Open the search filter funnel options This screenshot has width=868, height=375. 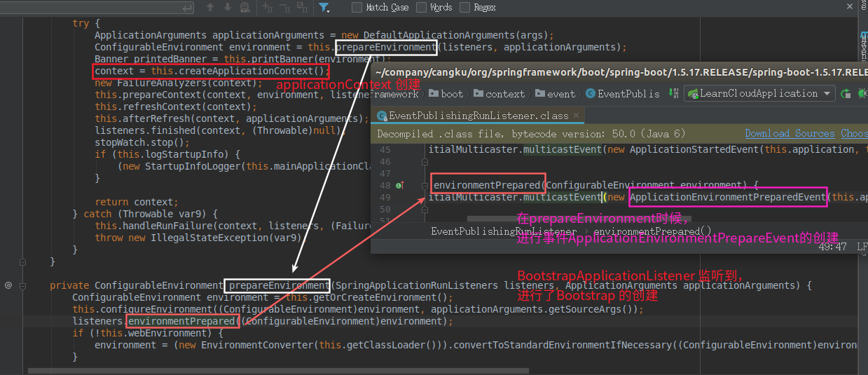point(324,7)
